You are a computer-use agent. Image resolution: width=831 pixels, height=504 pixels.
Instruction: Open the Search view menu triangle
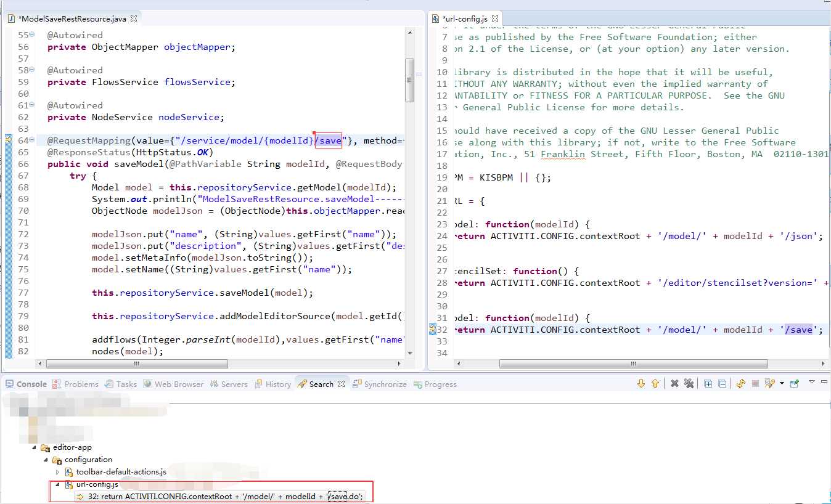tap(811, 382)
